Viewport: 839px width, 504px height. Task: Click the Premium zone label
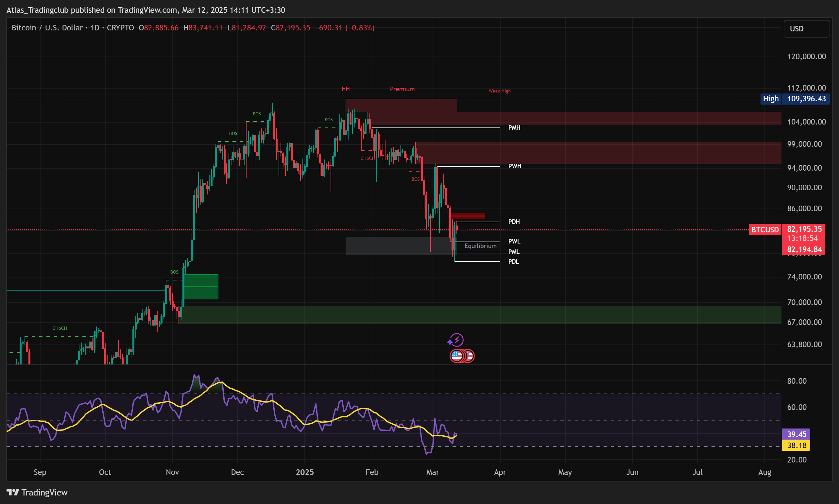402,89
